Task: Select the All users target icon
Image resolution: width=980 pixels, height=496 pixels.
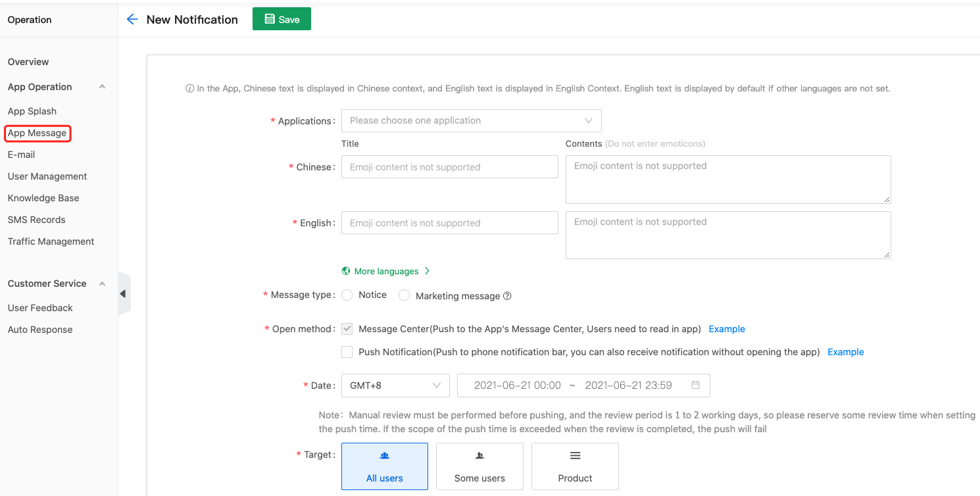Action: [384, 455]
